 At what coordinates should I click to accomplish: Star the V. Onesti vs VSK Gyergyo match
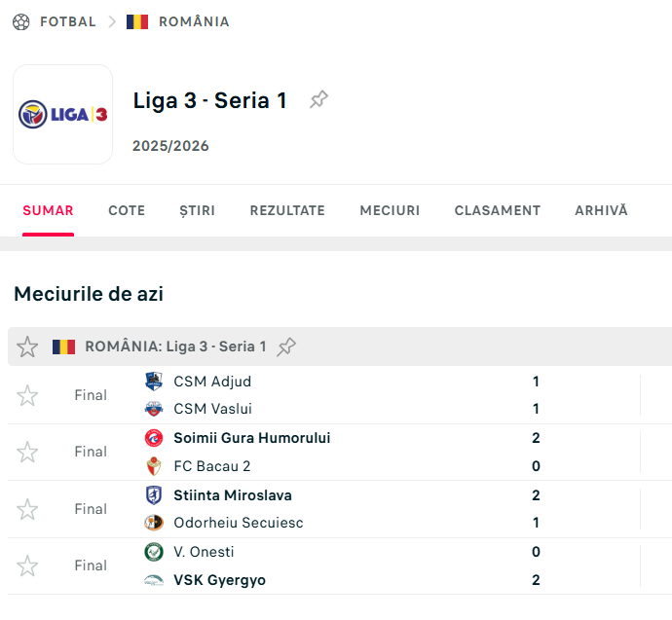click(x=27, y=565)
